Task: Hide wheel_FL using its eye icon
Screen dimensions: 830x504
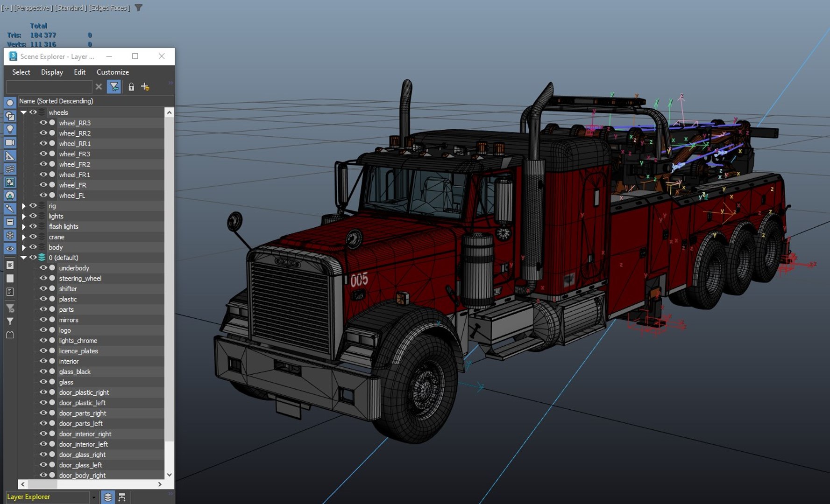Action: click(43, 195)
